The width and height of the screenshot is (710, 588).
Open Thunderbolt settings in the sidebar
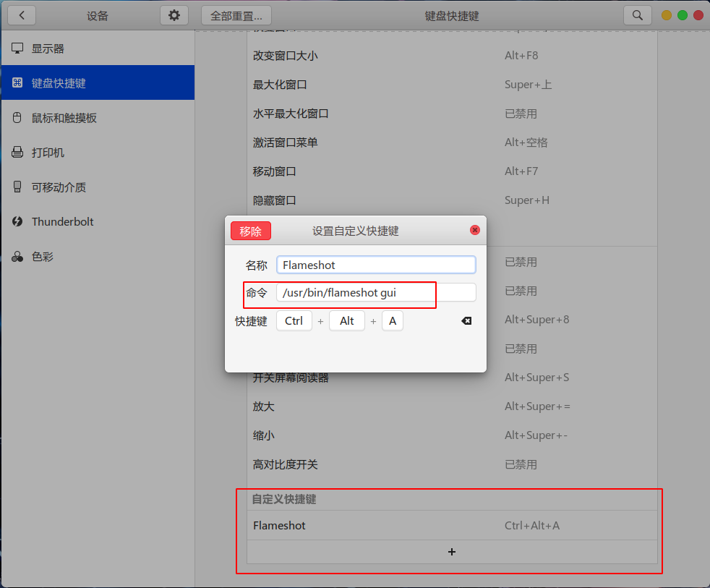click(x=98, y=221)
